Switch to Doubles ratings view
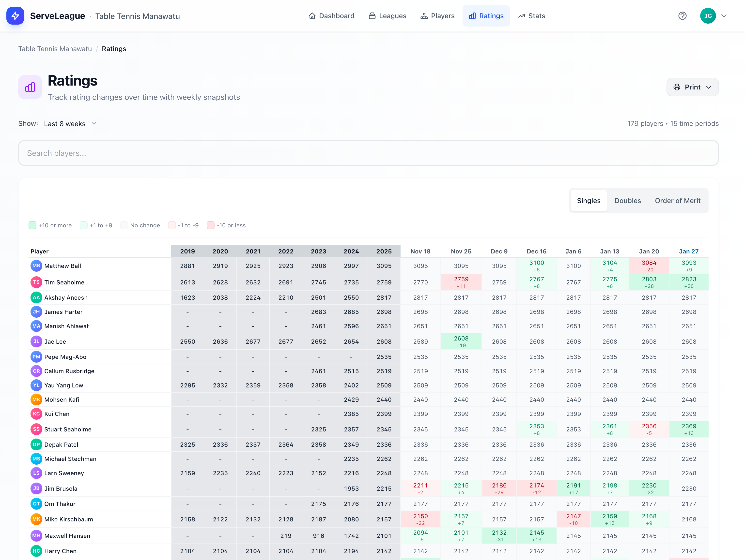The image size is (745, 560). point(627,201)
